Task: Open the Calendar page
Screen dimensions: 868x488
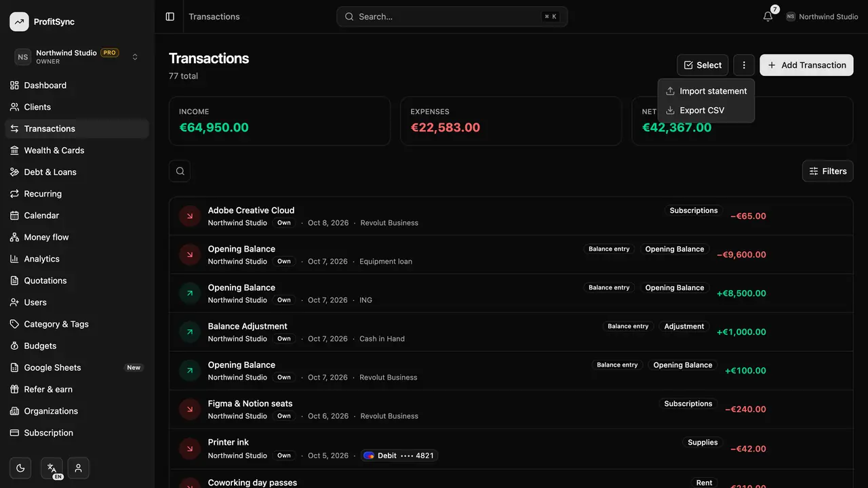Action: pyautogui.click(x=77, y=216)
